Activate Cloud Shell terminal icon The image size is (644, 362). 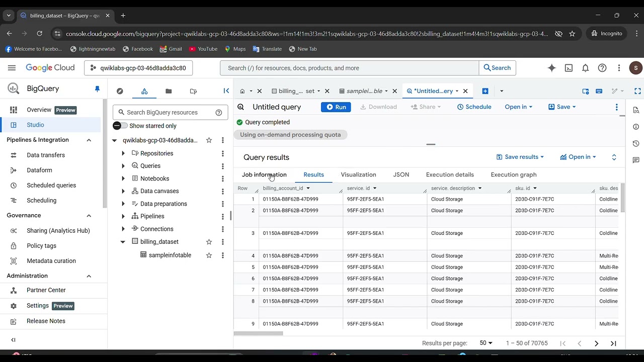tap(569, 68)
